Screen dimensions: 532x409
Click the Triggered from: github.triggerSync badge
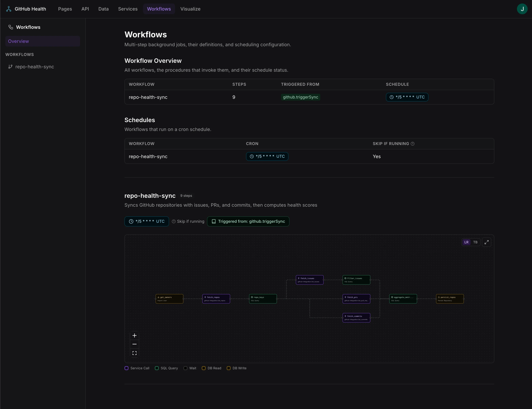click(248, 222)
